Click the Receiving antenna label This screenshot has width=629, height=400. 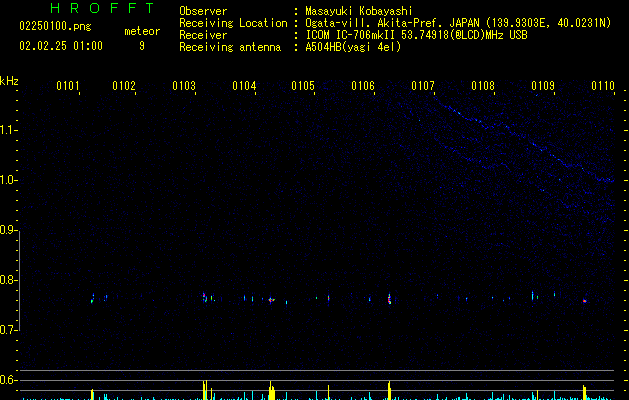tap(230, 47)
